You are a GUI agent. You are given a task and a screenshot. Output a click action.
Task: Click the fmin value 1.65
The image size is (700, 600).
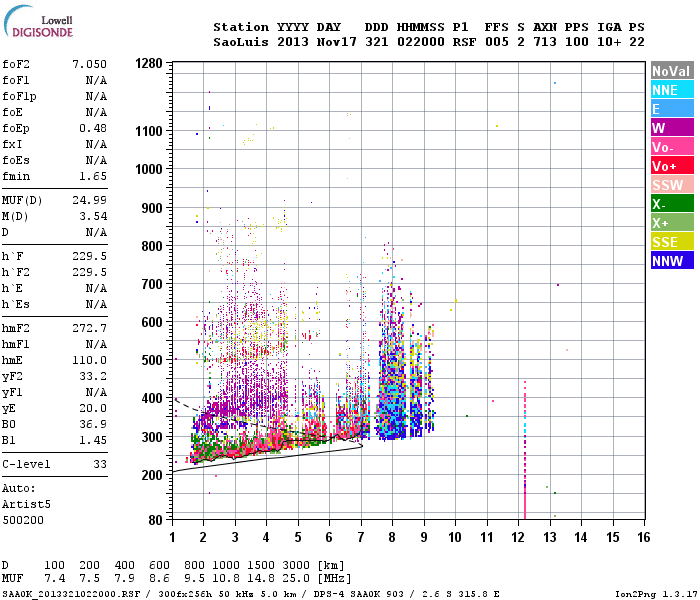pyautogui.click(x=93, y=176)
